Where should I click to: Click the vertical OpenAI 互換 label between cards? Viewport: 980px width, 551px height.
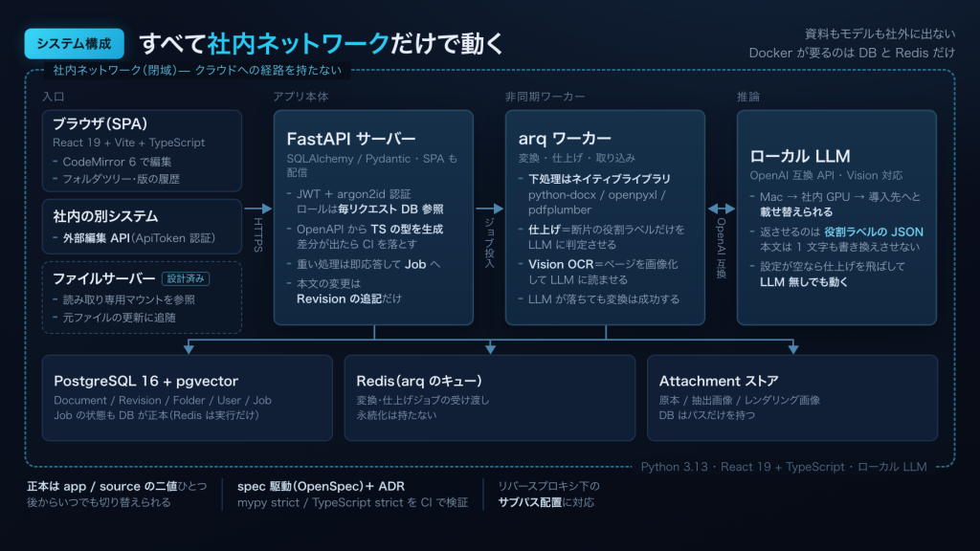click(x=722, y=248)
